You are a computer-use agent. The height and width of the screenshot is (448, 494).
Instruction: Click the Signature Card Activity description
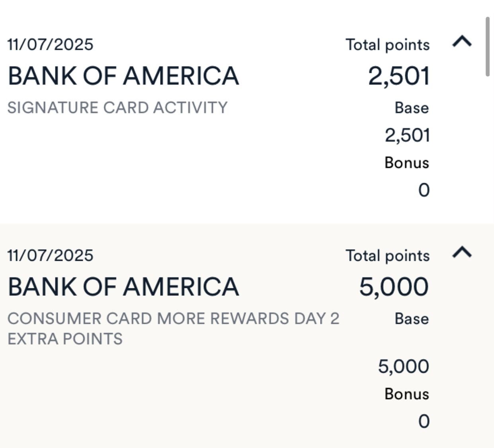click(117, 108)
